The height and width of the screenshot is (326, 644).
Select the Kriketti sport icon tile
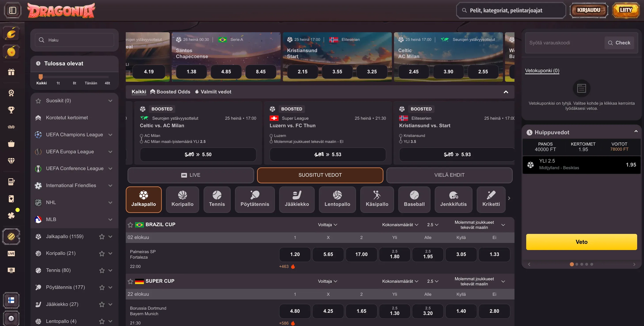[491, 199]
